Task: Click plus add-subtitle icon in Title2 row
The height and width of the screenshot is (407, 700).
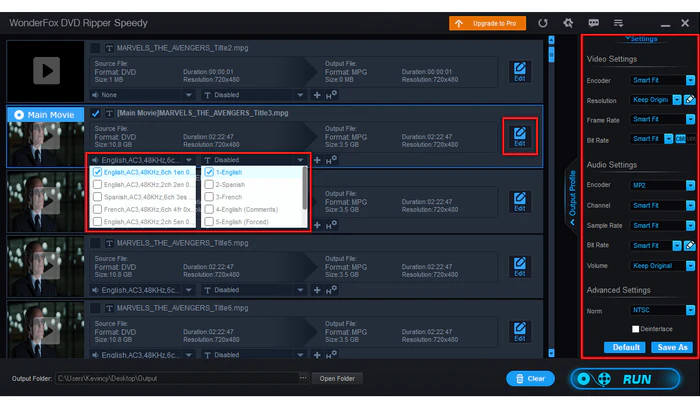Action: point(317,95)
